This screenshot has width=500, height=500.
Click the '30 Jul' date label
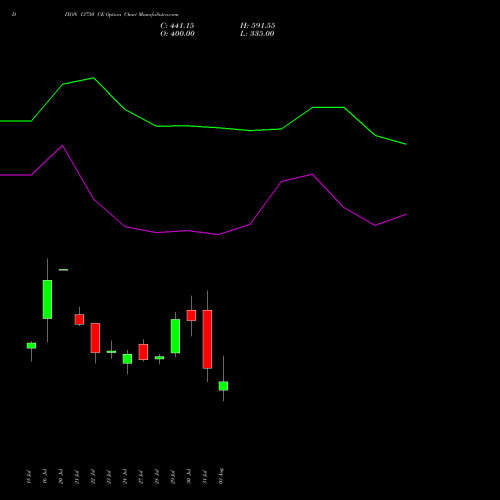[189, 476]
